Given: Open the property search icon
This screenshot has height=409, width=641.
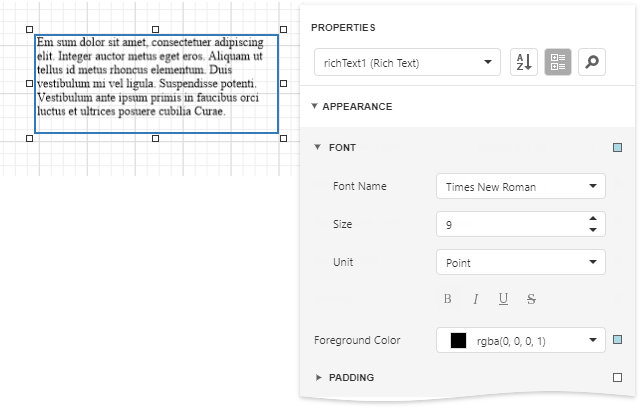Looking at the screenshot, I should 592,62.
